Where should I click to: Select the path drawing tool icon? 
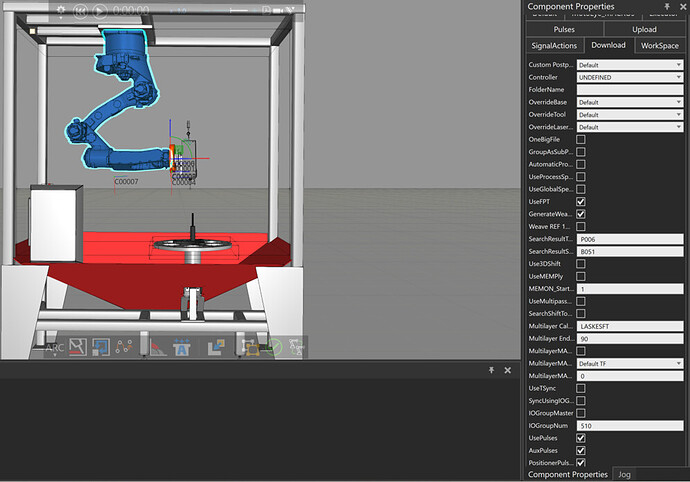click(78, 347)
